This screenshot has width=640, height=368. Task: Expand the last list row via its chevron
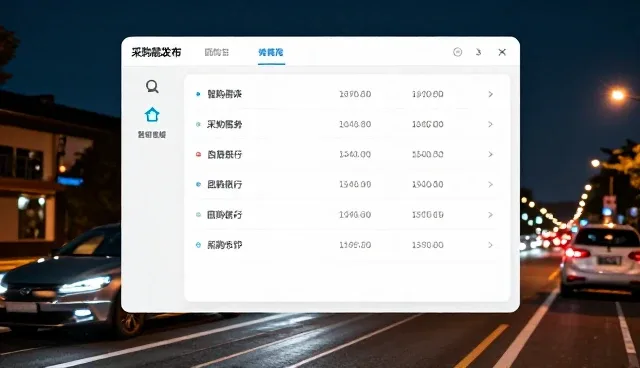[491, 245]
